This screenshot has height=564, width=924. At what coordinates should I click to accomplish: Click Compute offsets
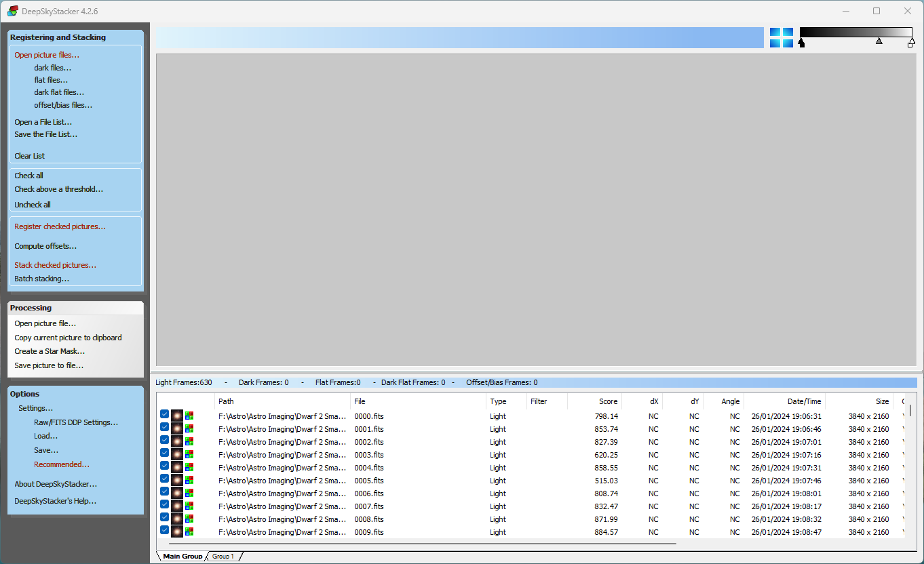(x=45, y=246)
